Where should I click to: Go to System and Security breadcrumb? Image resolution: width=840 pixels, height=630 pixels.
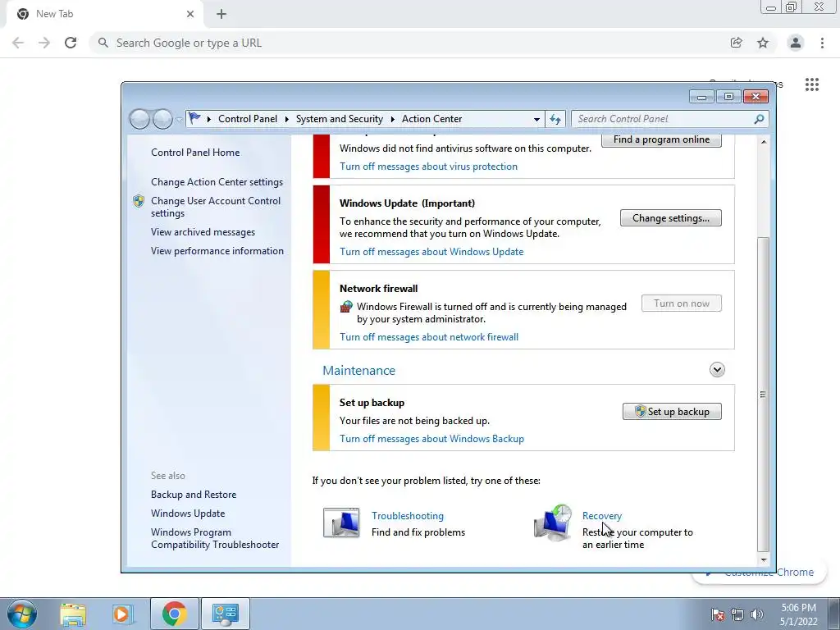click(x=340, y=119)
